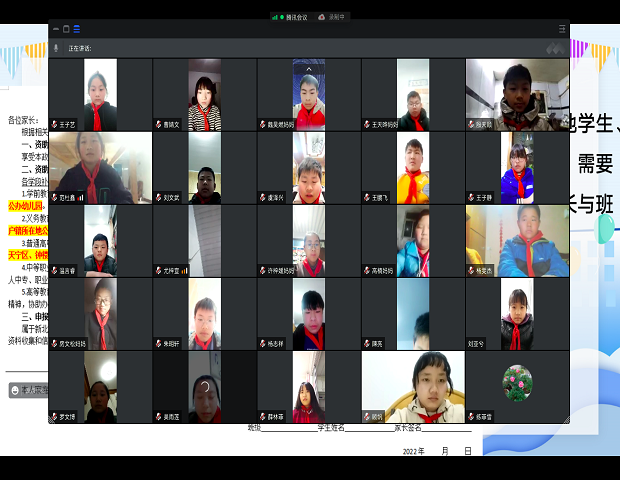Toggle muted mic icon next to 王子艺
The image size is (620, 480).
pyautogui.click(x=55, y=125)
